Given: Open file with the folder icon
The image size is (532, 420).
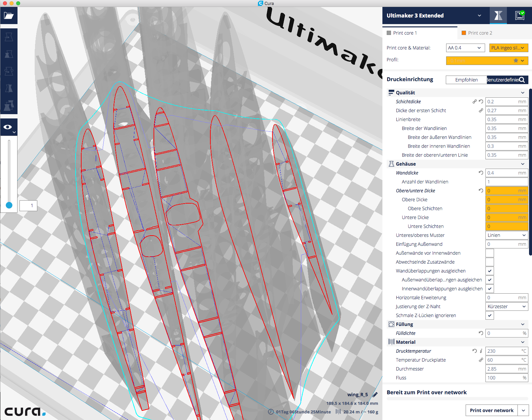Looking at the screenshot, I should [9, 16].
